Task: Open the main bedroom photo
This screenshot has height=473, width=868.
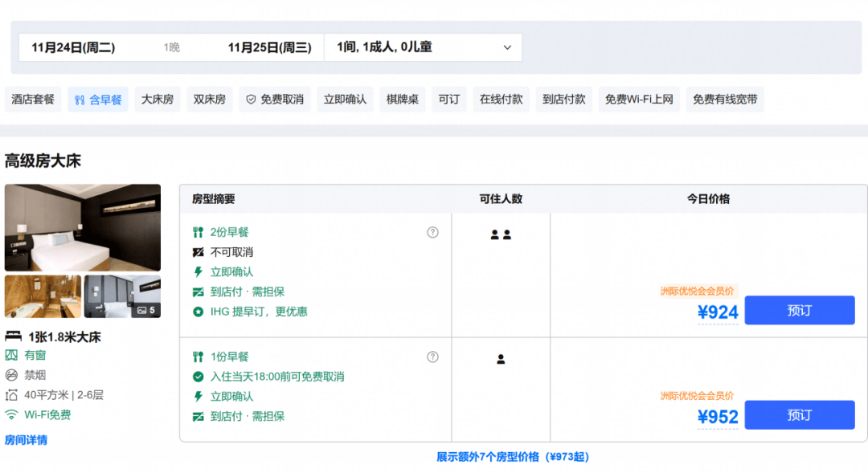Action: coord(83,227)
